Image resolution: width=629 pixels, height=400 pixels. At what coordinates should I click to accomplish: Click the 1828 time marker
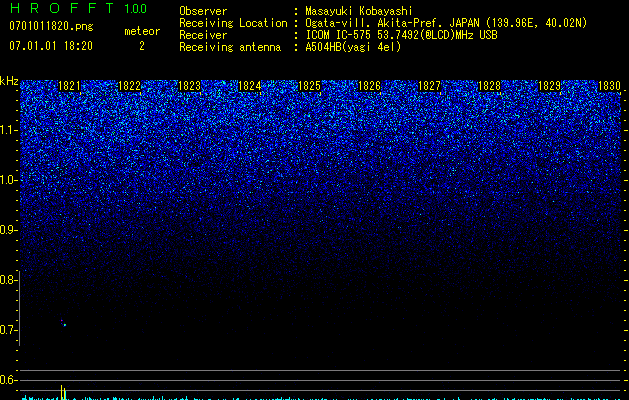tap(489, 86)
